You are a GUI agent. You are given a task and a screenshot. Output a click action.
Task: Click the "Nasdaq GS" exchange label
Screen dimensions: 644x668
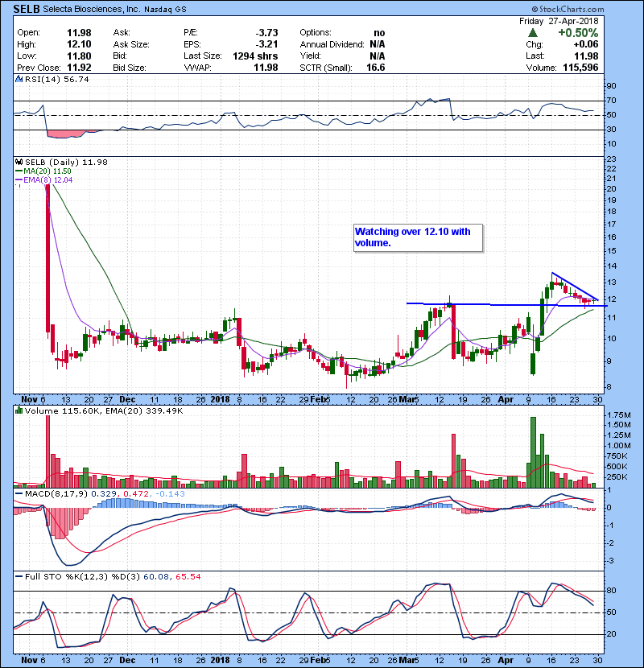(x=165, y=10)
